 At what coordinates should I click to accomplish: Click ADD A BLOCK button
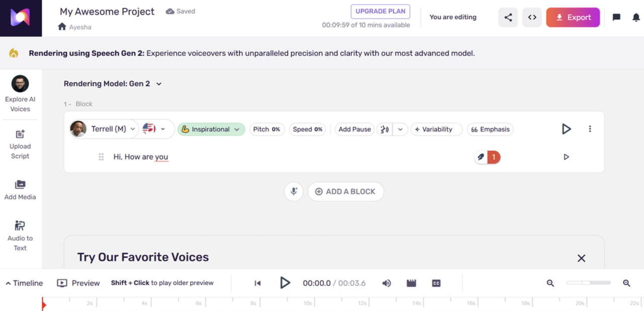[346, 191]
